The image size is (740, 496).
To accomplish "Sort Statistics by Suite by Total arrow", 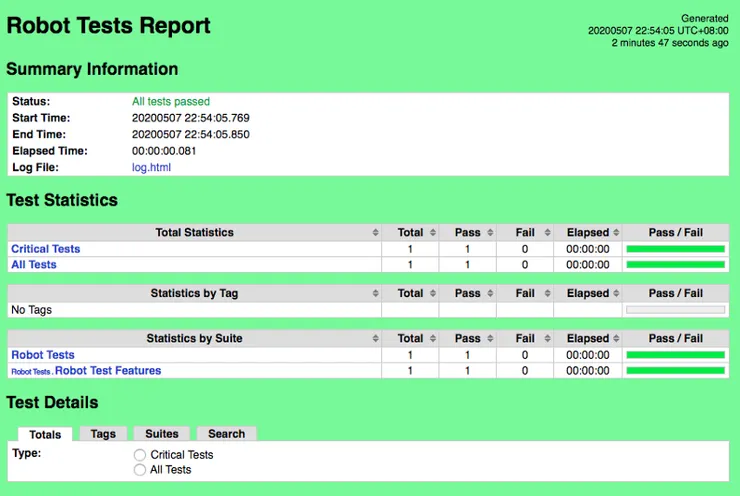I will pyautogui.click(x=433, y=338).
